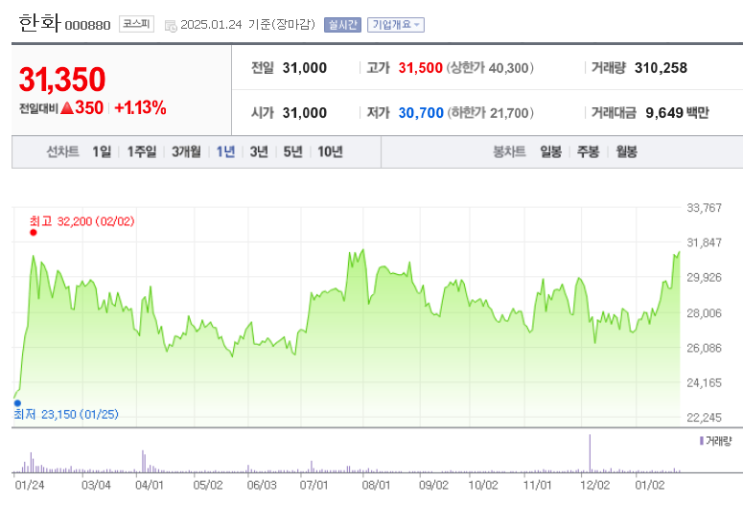Viewport: 743px width, 505px height.
Task: Select the 3개월 line chart tab
Action: pos(186,152)
